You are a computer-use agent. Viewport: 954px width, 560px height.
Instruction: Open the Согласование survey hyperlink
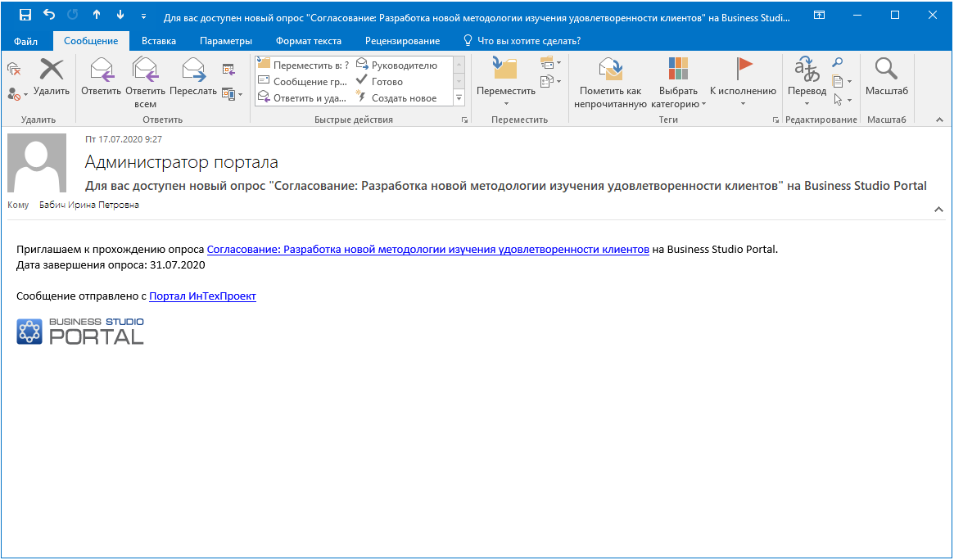pyautogui.click(x=427, y=250)
